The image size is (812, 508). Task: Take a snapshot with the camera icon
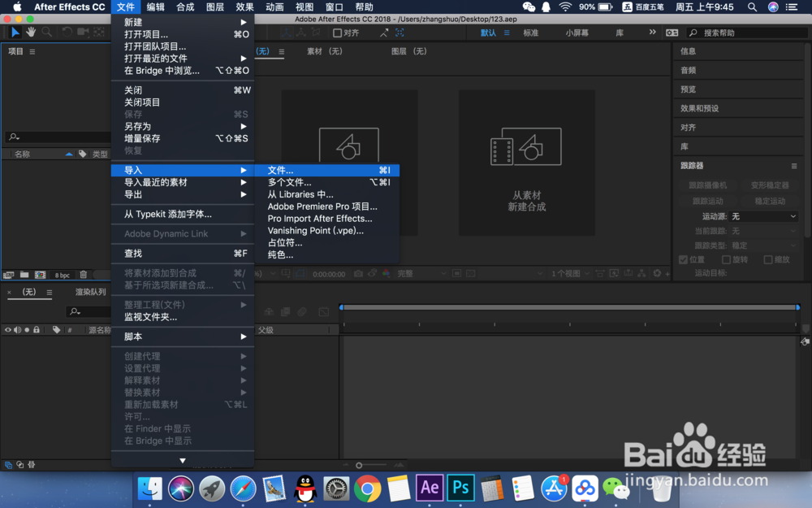coord(358,274)
